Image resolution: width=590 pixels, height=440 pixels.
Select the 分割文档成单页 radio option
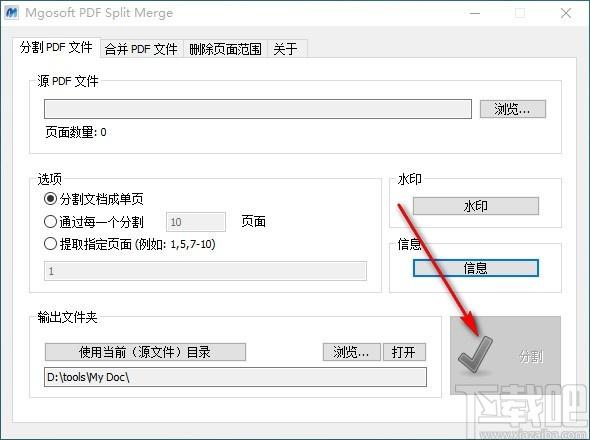(x=94, y=199)
